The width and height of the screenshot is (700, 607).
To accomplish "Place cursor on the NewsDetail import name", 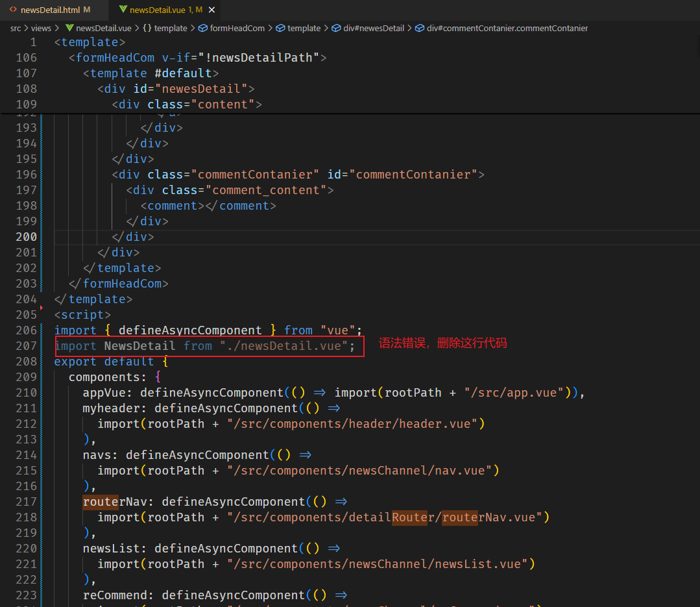I will (139, 346).
